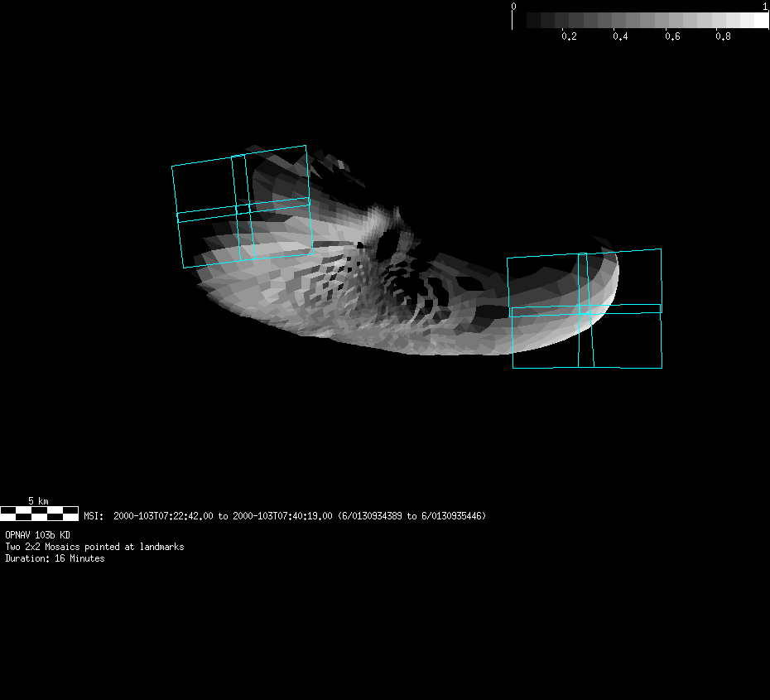This screenshot has height=700, width=770.
Task: Click the 0.2 tick label on colorbar
Action: (569, 37)
